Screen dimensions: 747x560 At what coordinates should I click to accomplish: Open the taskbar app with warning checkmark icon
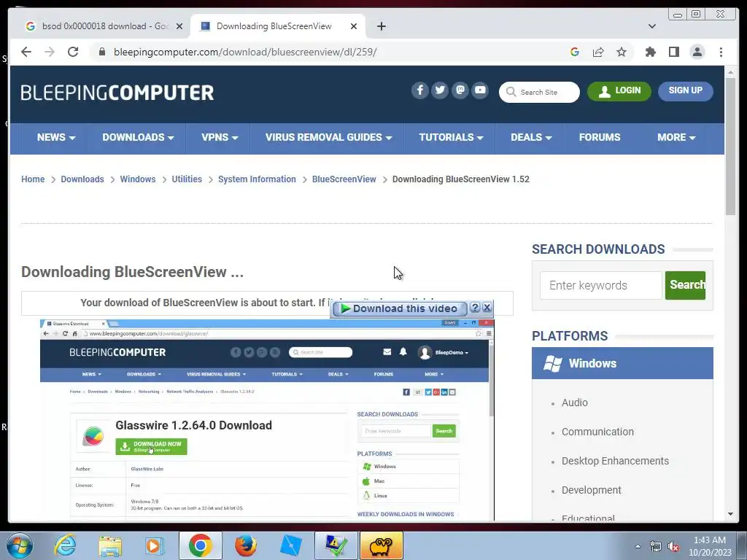336,545
